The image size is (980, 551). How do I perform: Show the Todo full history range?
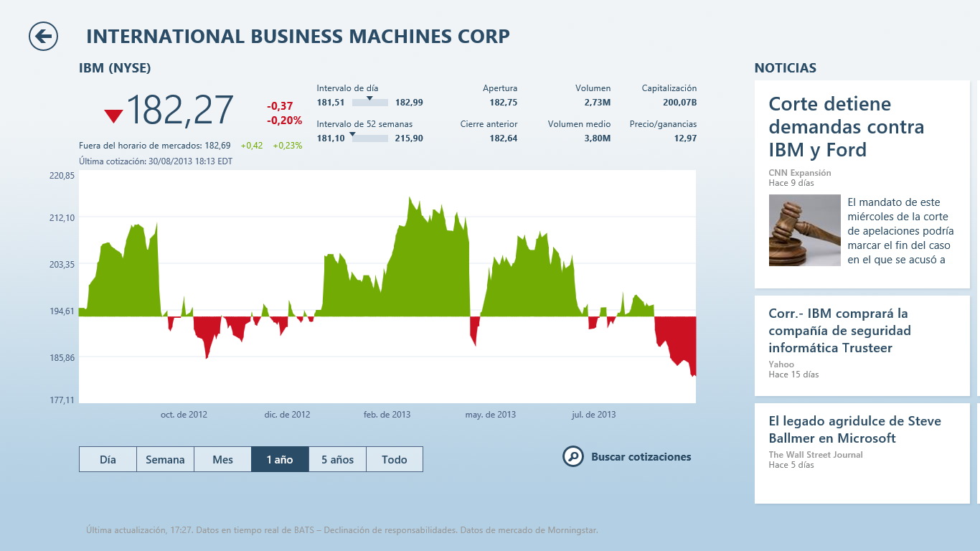pos(395,459)
